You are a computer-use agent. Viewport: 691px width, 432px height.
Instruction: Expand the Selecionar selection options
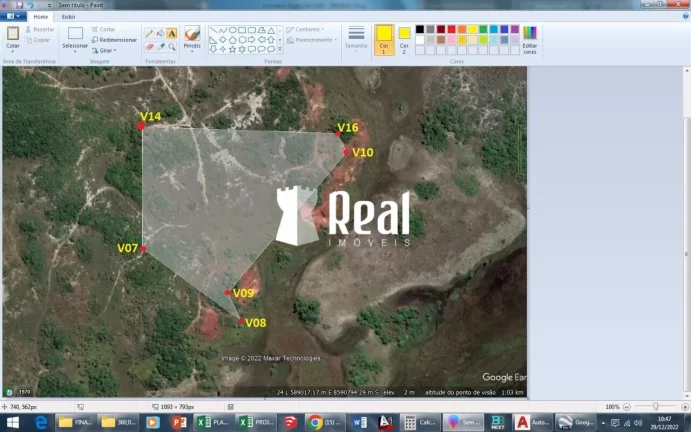point(75,52)
